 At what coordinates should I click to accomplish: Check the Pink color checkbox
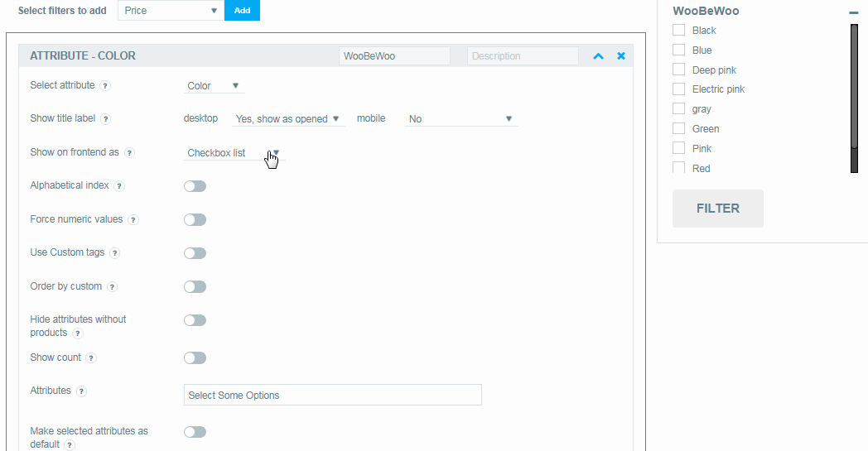pyautogui.click(x=678, y=148)
